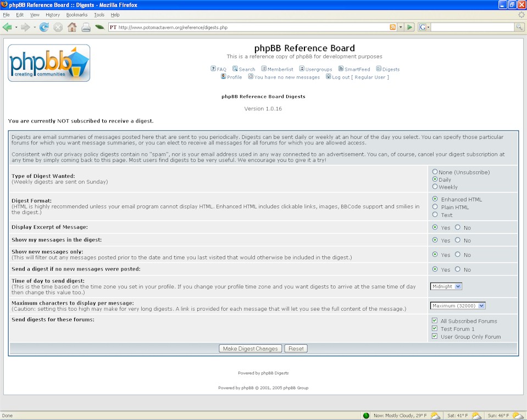
Task: Click the Saturday forecast weather icon
Action: tap(476, 415)
